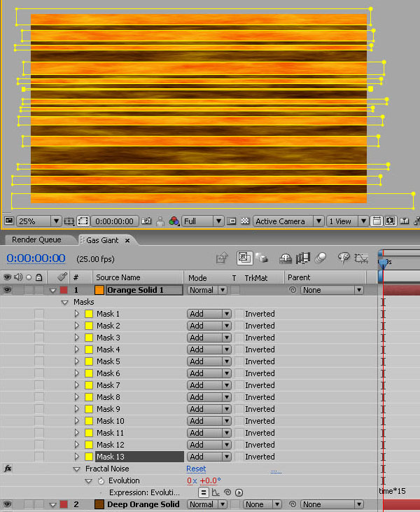Open the Active Camera view dropdown
420x512 pixels.
click(288, 221)
